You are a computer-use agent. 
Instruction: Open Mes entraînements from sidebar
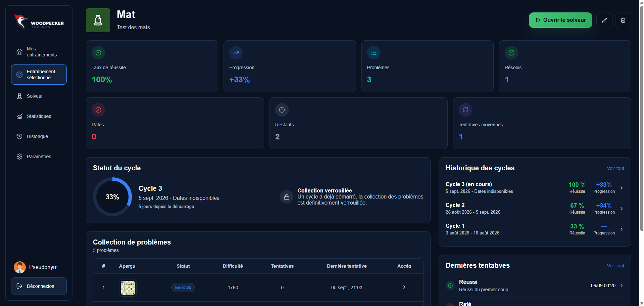pyautogui.click(x=39, y=52)
